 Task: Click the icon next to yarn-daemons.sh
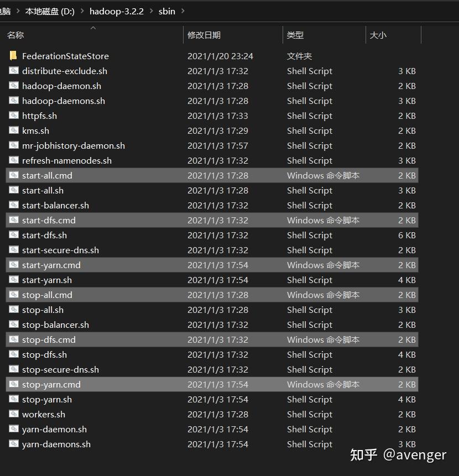[13, 444]
